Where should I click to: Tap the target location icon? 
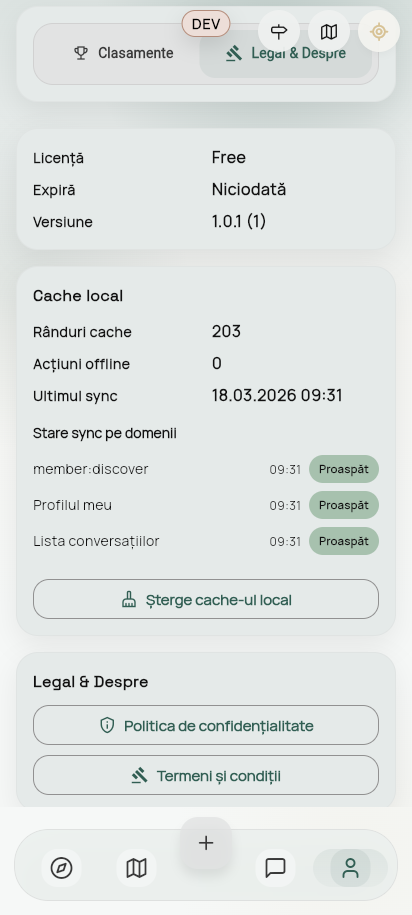click(x=379, y=31)
